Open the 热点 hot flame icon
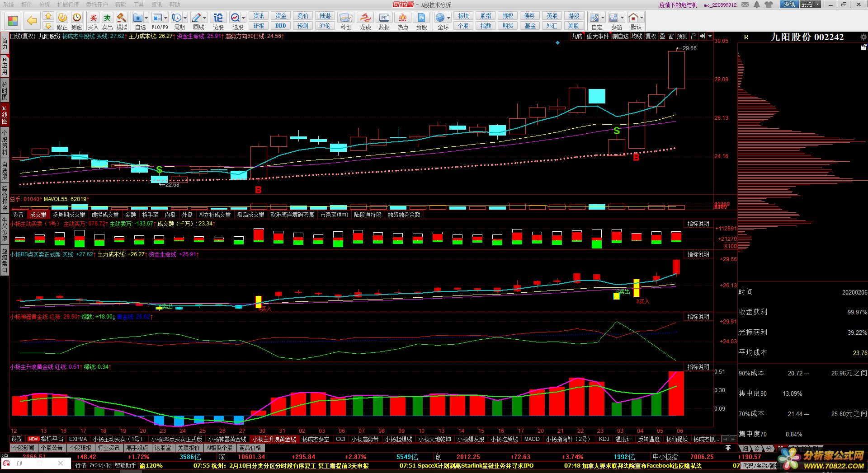Screen dimensions: 868x473 pos(403,18)
